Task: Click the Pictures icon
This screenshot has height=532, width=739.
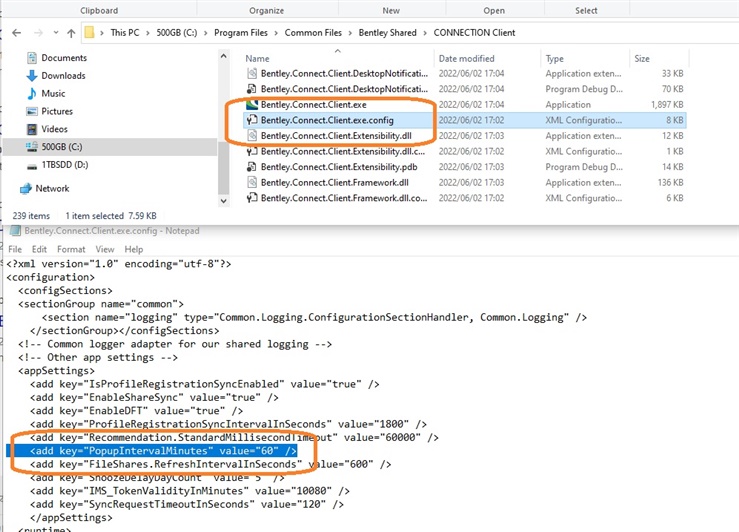Action: tap(32, 111)
